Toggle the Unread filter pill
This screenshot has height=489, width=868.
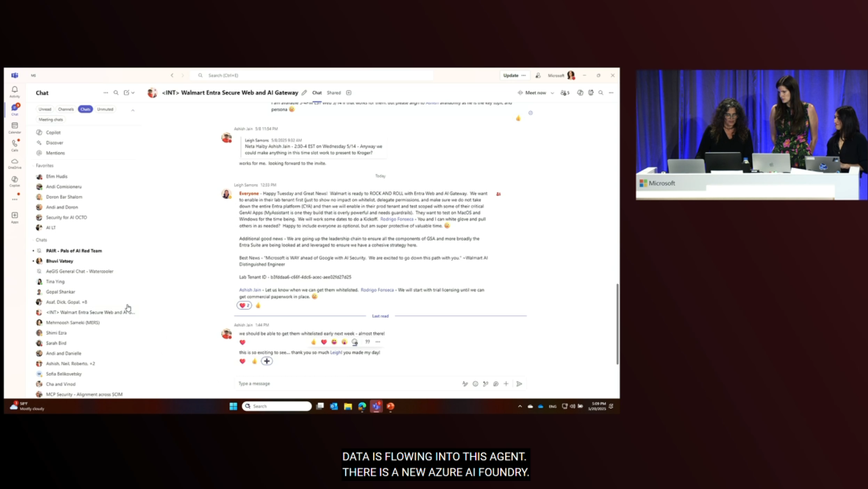pyautogui.click(x=45, y=109)
